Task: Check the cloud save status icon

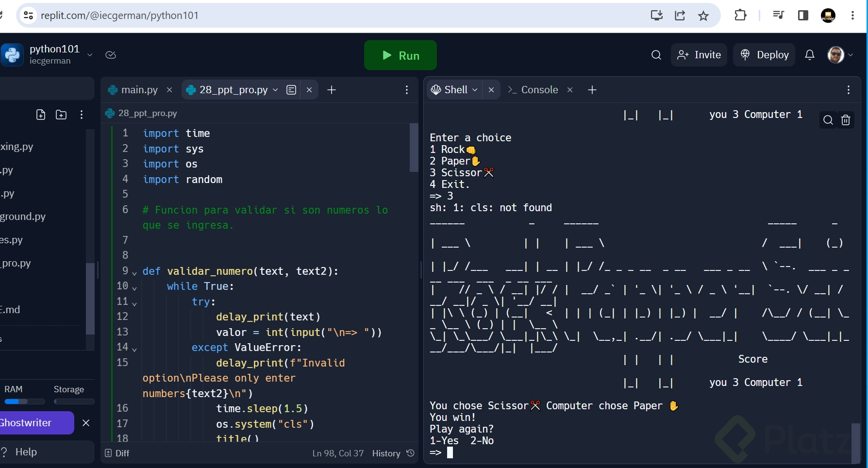Action: 111,55
